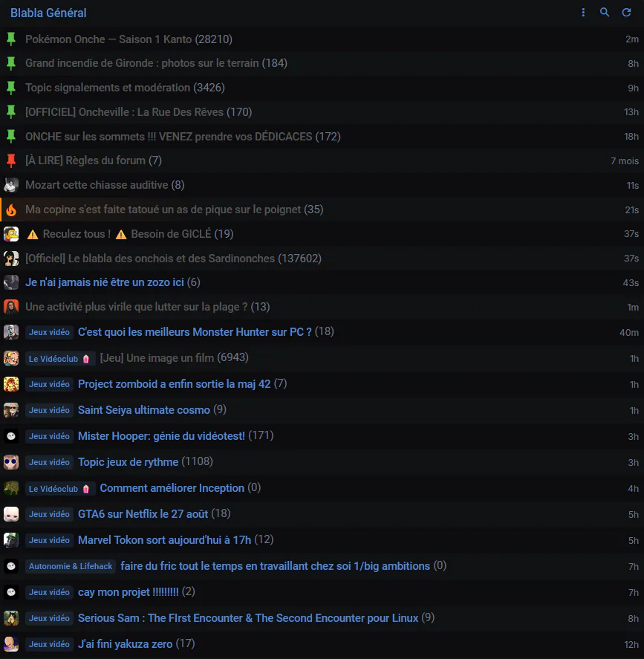Click the 12h timestamp on yakuza zero topic

(631, 644)
